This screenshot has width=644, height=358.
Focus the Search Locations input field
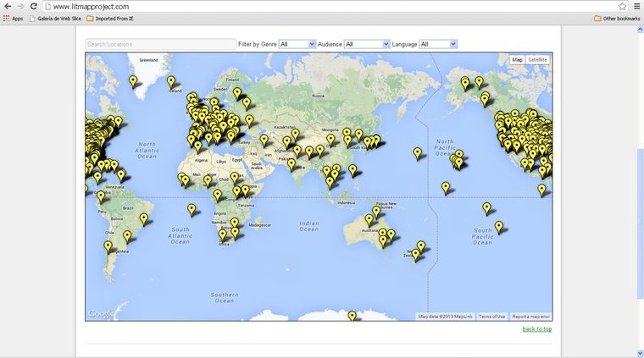click(160, 44)
